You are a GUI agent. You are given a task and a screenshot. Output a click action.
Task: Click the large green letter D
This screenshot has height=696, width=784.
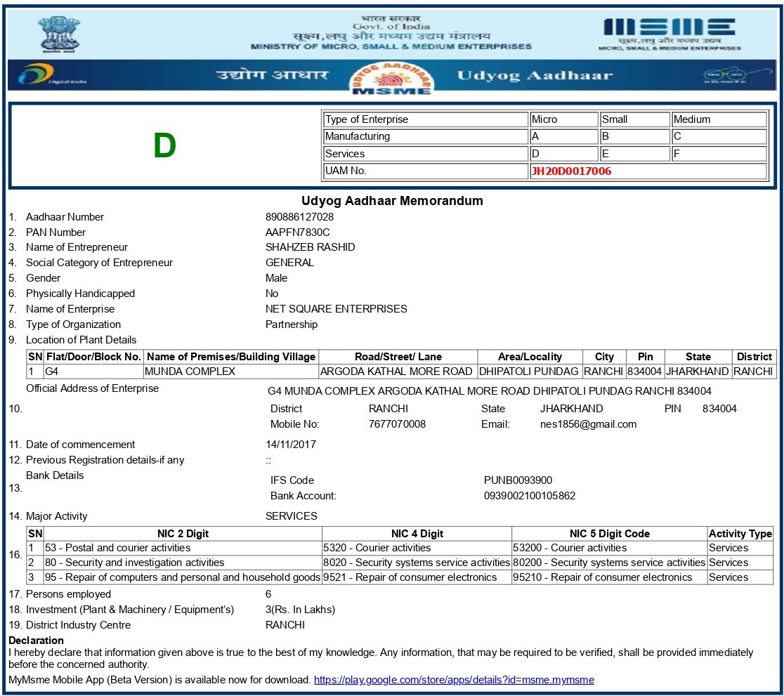click(x=165, y=145)
